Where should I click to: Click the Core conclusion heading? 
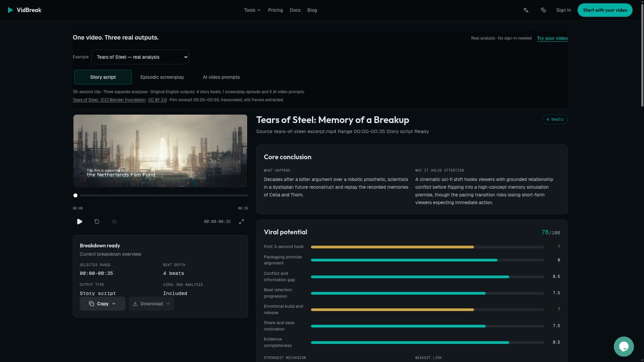(x=287, y=157)
